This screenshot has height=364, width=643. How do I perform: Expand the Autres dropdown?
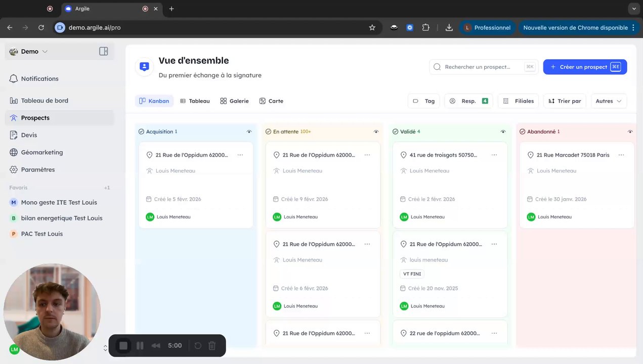[609, 101]
